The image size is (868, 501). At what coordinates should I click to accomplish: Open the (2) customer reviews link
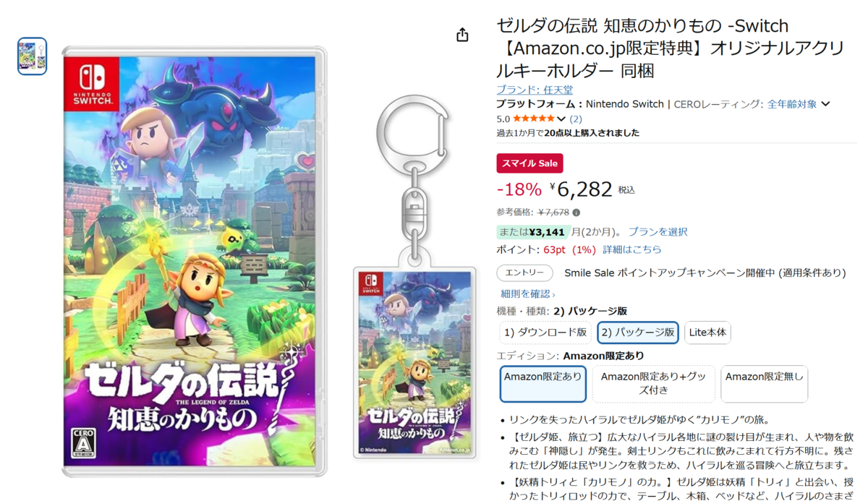pos(576,119)
